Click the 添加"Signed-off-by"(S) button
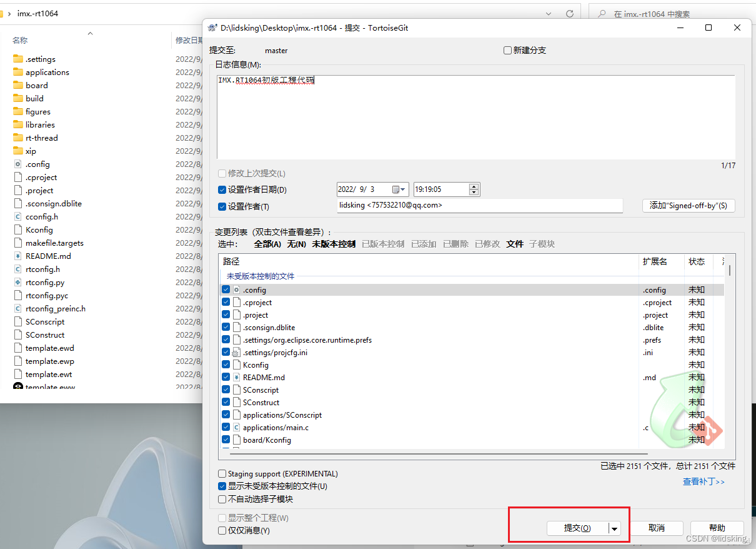 pos(689,206)
